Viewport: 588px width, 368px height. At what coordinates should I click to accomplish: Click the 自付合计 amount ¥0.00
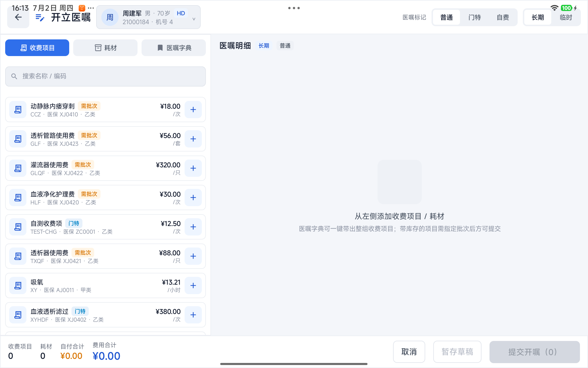click(x=71, y=356)
